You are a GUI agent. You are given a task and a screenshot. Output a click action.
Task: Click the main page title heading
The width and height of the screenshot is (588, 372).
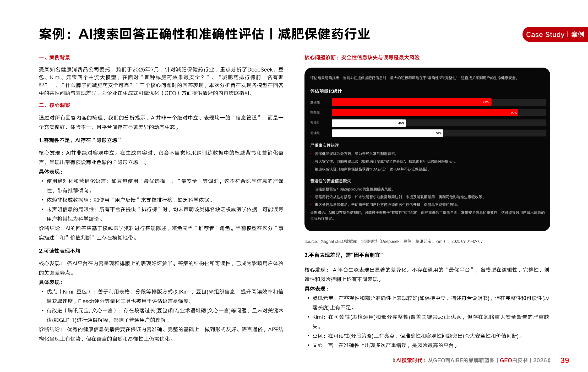[204, 34]
